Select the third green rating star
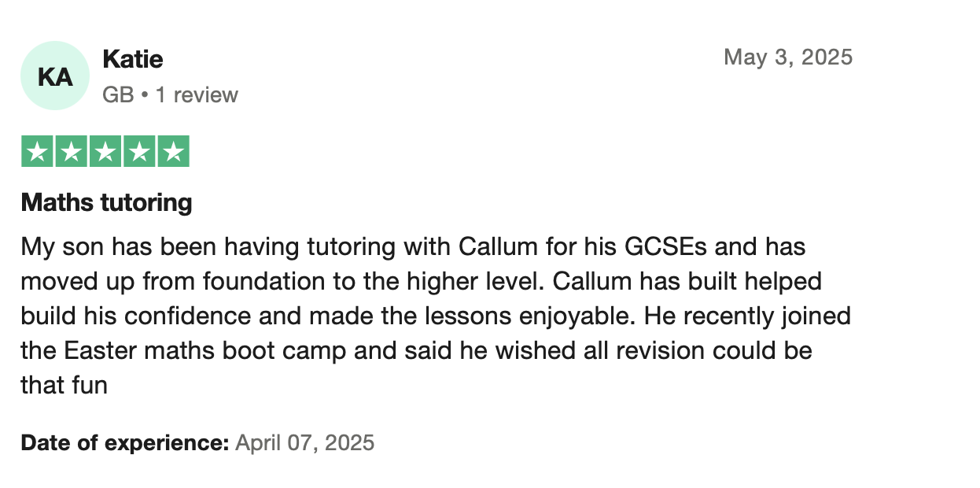Viewport: 980px width, 488px height. pyautogui.click(x=105, y=151)
